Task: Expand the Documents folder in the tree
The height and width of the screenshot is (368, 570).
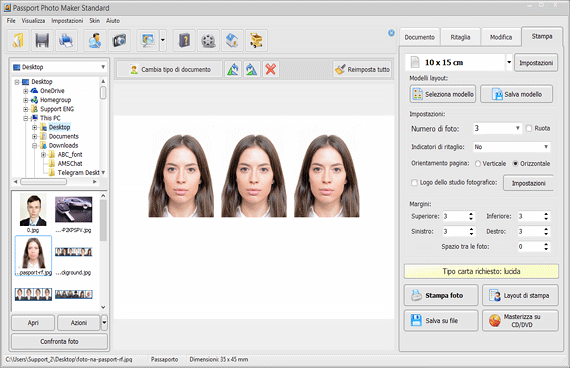Action: (34, 136)
